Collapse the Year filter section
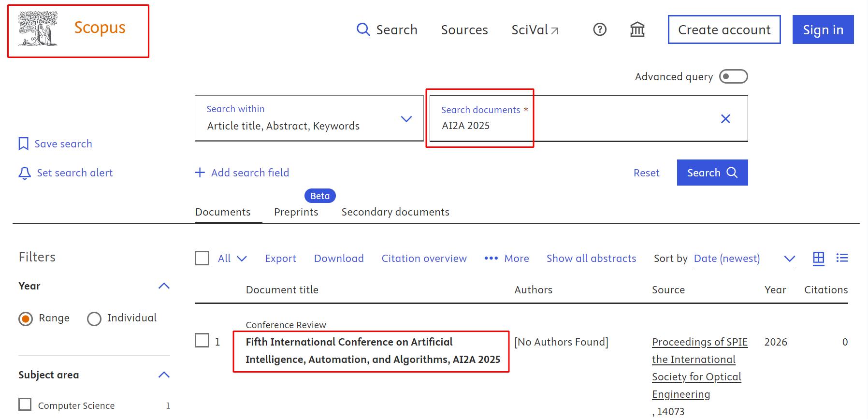 point(164,286)
